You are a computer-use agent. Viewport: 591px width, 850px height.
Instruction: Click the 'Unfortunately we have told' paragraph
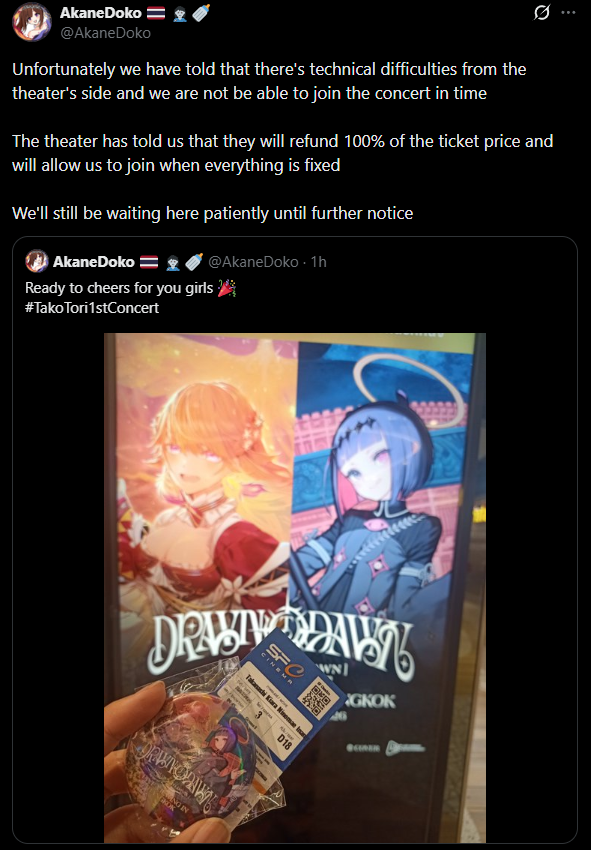pos(269,81)
